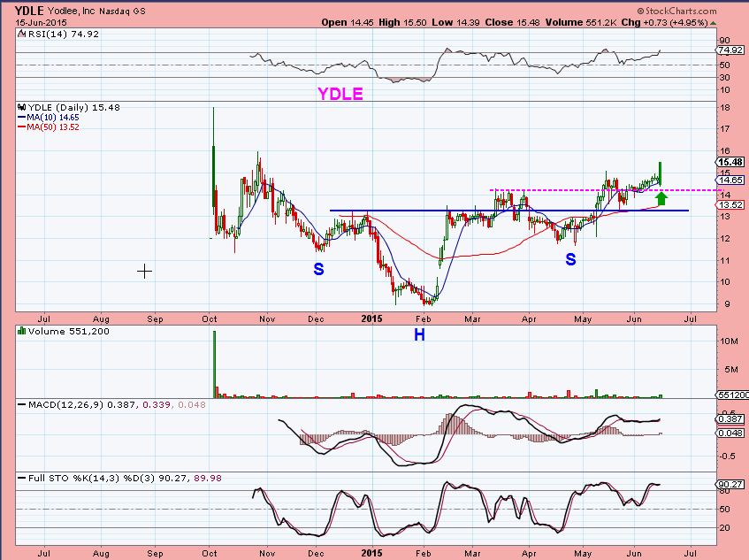Click the 'Yodlee, Inc' company name

click(71, 11)
